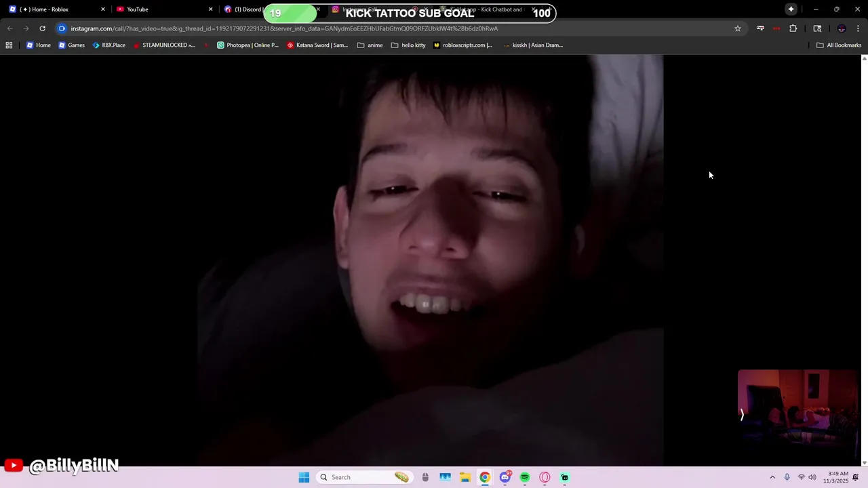Open the Katana Sword bookmark

(x=317, y=45)
